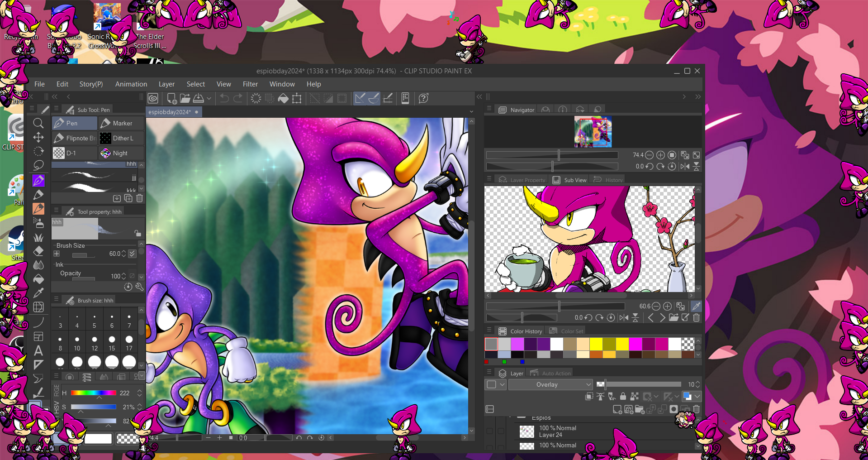Delete the selected sub tool with trash icon
This screenshot has width=868, height=460.
coord(140,198)
